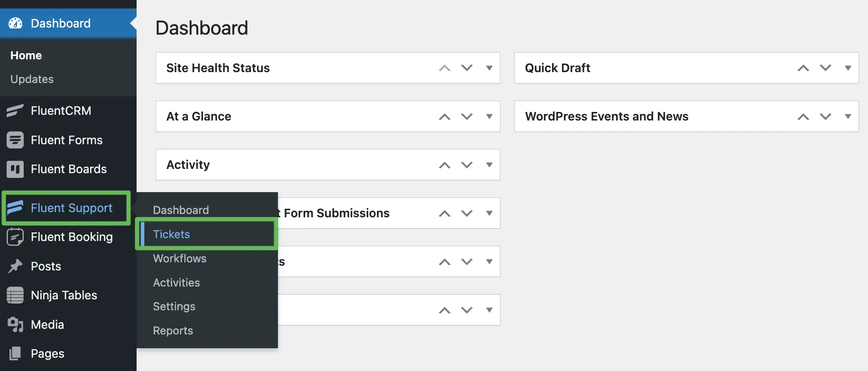Open the Pages menu label
868x371 pixels.
[x=47, y=353]
